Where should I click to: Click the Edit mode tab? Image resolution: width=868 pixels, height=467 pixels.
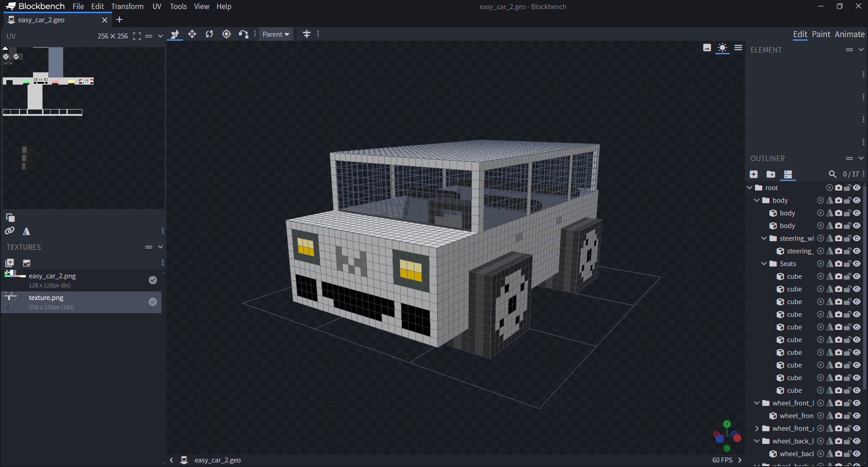click(x=800, y=34)
